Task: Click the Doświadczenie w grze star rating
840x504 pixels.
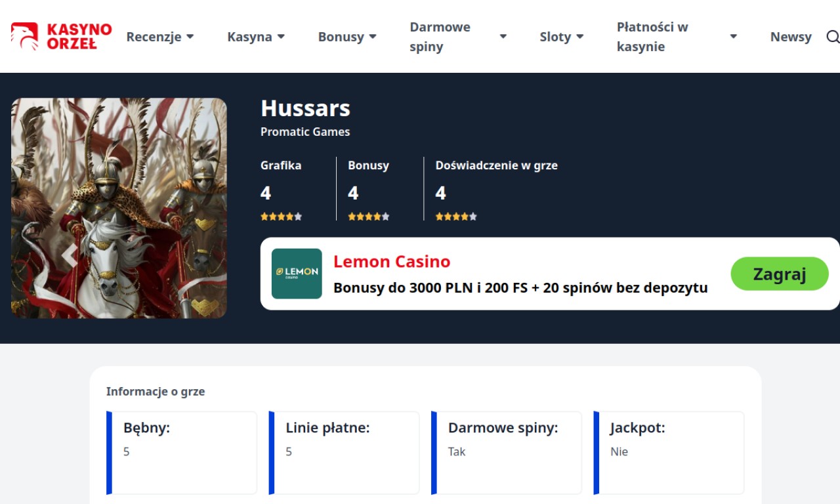Action: click(x=456, y=217)
